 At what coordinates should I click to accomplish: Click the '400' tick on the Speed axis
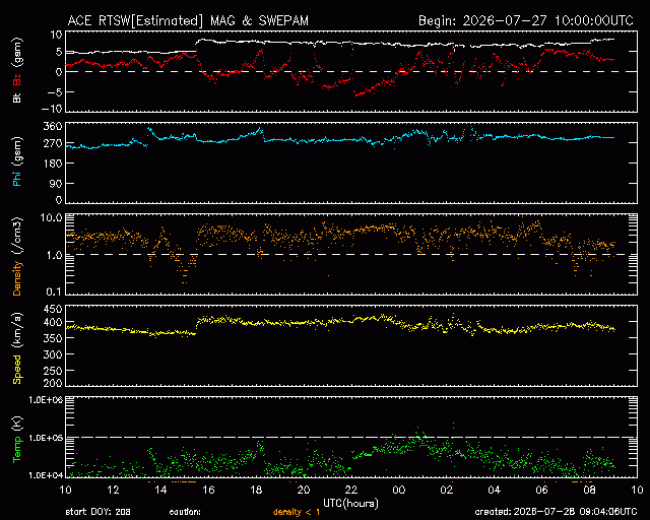(53, 322)
